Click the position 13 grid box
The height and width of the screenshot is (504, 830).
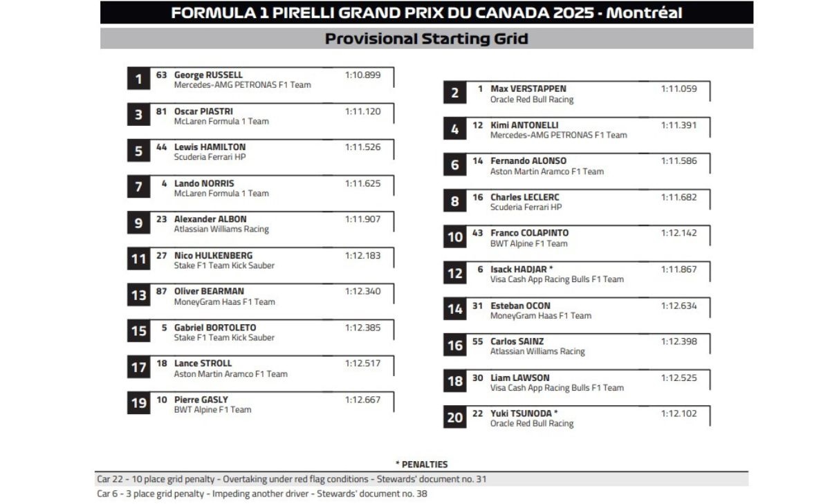click(x=138, y=295)
